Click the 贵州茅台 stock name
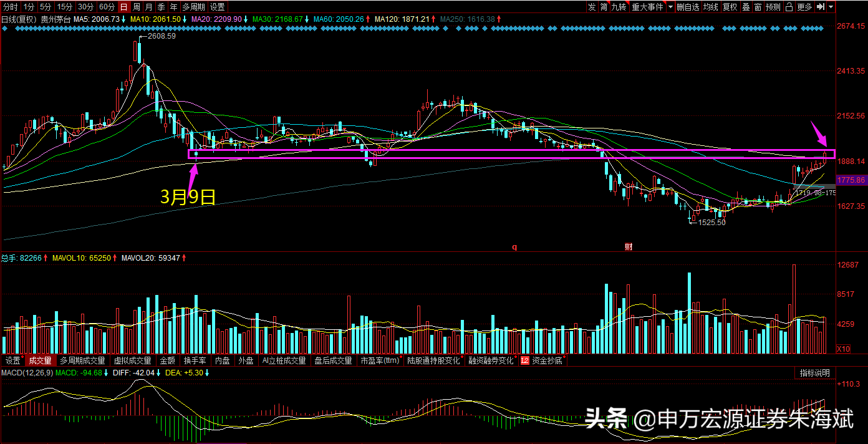Viewport: 868px width, 444px height. tap(56, 19)
